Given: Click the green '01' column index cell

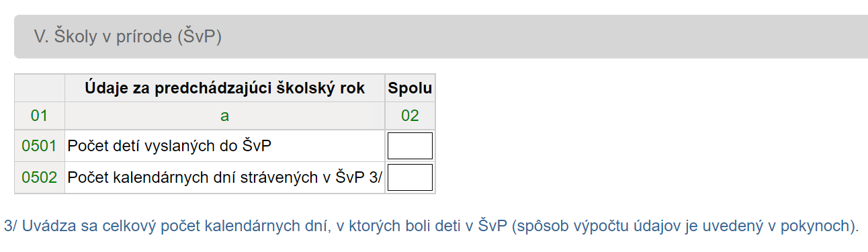Looking at the screenshot, I should [x=40, y=116].
